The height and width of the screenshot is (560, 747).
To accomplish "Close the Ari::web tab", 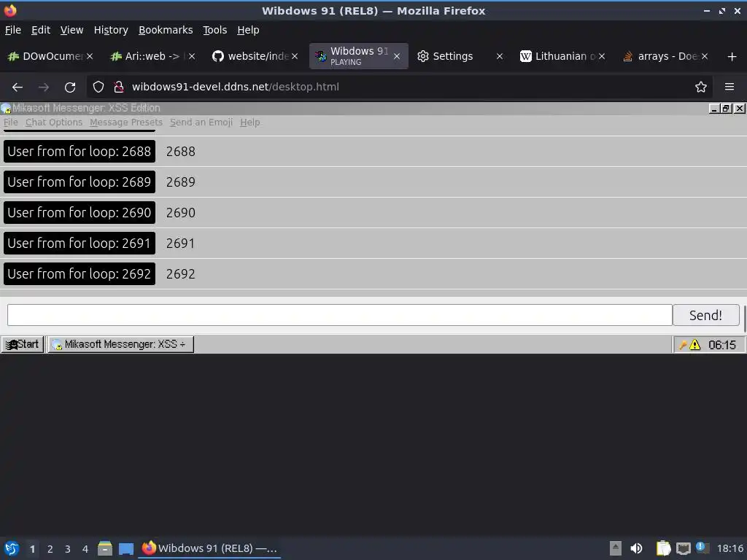I will (x=192, y=56).
